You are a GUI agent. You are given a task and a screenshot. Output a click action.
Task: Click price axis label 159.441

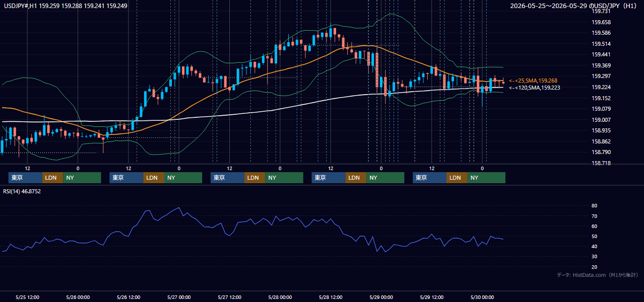coord(601,54)
